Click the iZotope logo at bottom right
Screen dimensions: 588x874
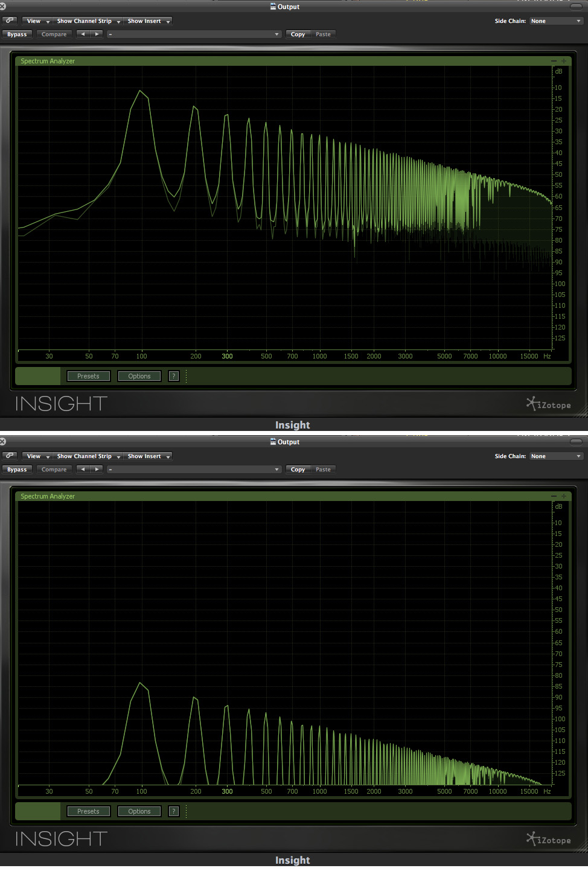point(548,404)
